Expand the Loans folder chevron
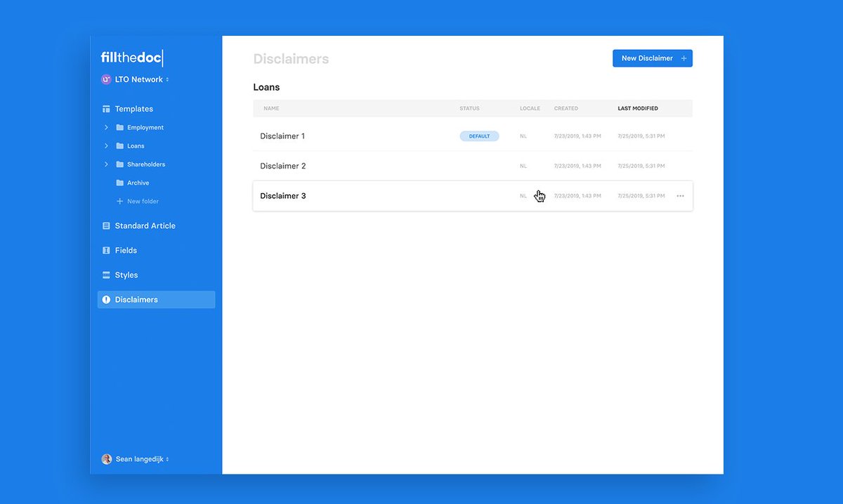The image size is (843, 504). point(106,146)
